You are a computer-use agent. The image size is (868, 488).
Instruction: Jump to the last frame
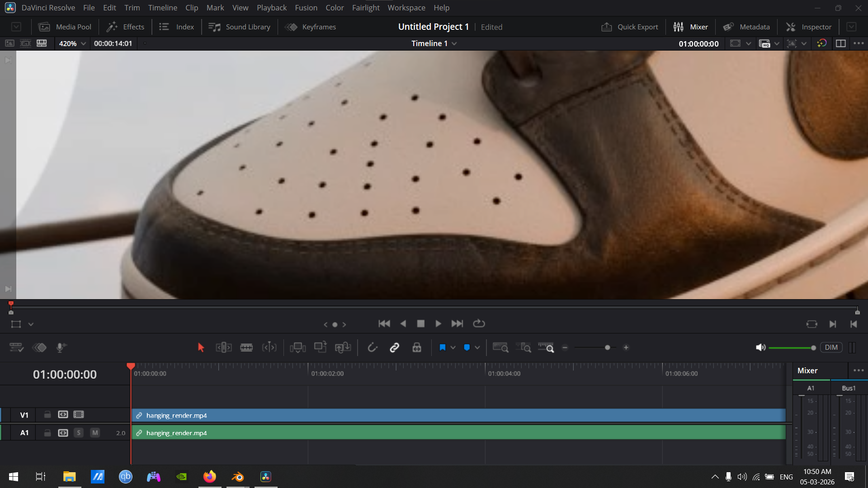point(457,324)
